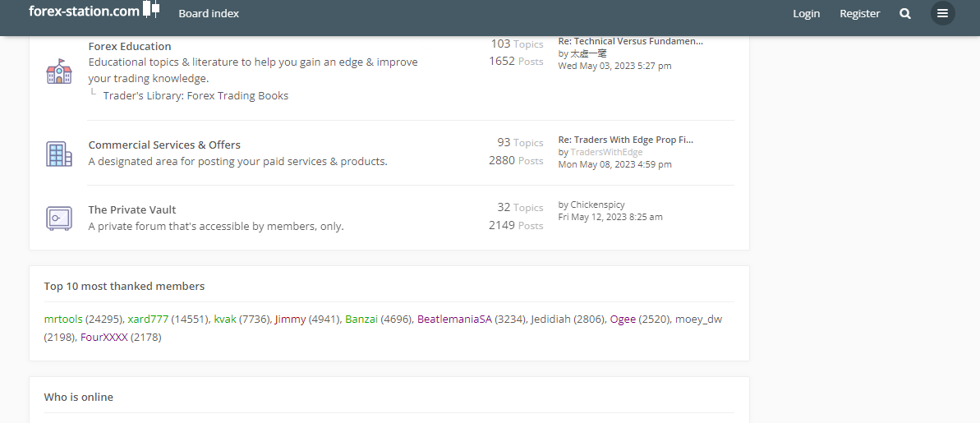Open Trader's Library: Forex Trading Books subforum
Screen dimensions: 980x423
(196, 95)
